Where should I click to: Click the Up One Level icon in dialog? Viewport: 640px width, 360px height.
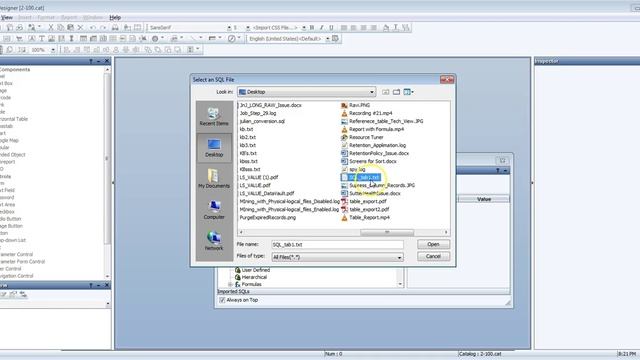click(385, 92)
